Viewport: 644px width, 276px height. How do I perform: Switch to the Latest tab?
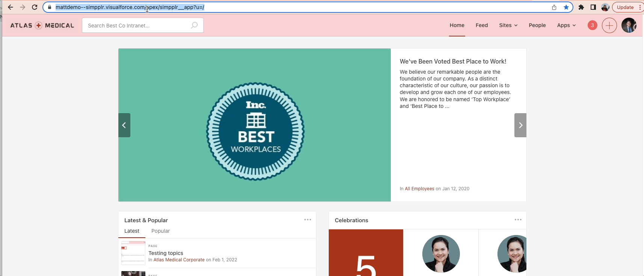tap(132, 231)
